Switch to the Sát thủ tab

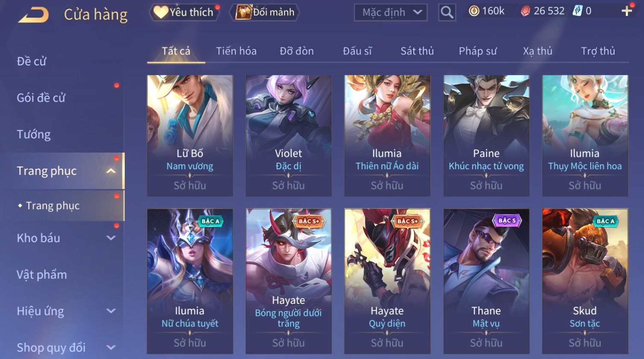pos(417,51)
